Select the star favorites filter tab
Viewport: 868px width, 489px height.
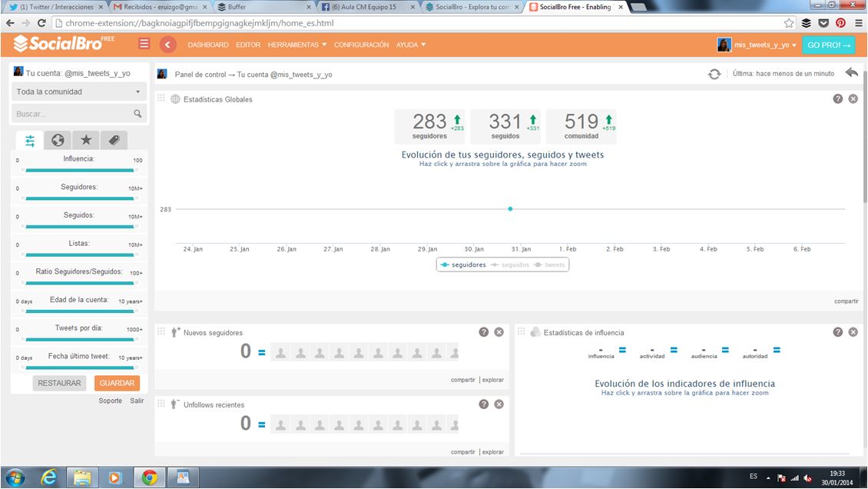pos(86,140)
